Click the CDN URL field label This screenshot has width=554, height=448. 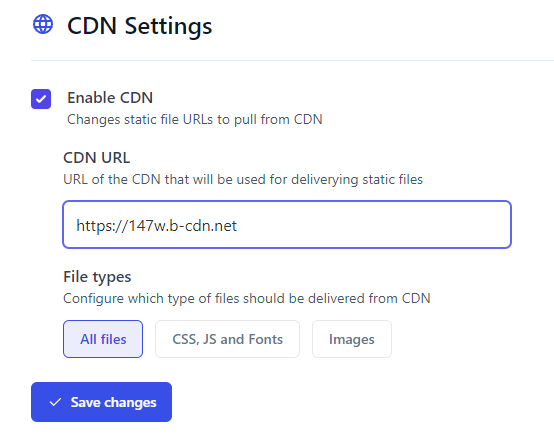[x=96, y=158]
